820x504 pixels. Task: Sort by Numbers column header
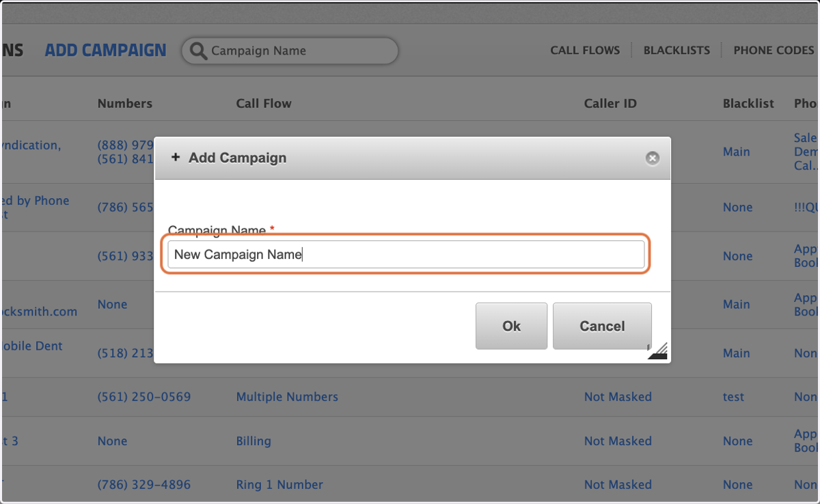click(x=125, y=104)
